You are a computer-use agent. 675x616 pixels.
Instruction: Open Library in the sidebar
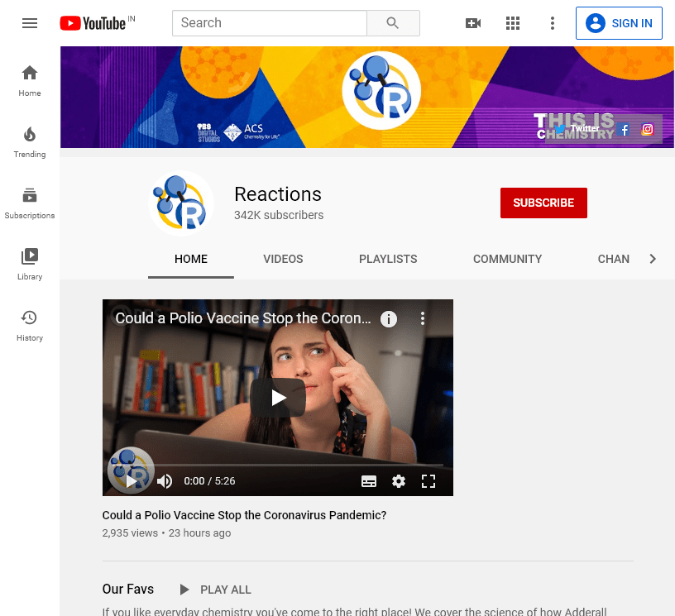click(x=30, y=264)
